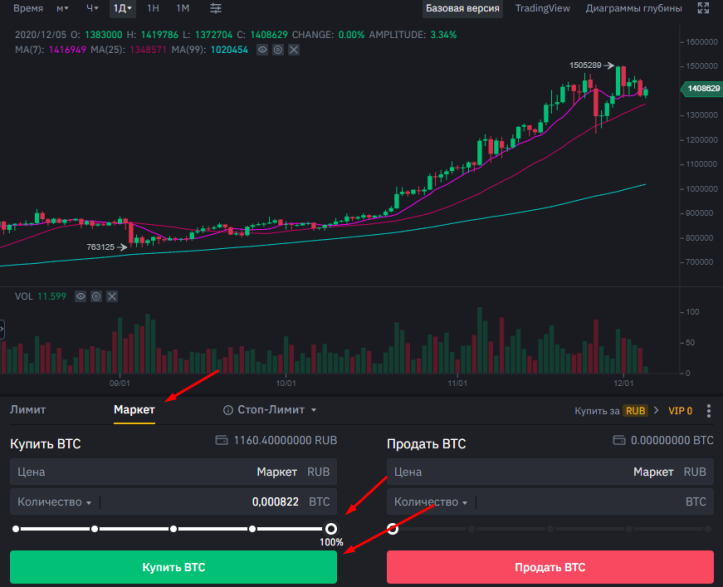
Task: Open Стоп-Лимит order type dropdown
Action: click(314, 410)
